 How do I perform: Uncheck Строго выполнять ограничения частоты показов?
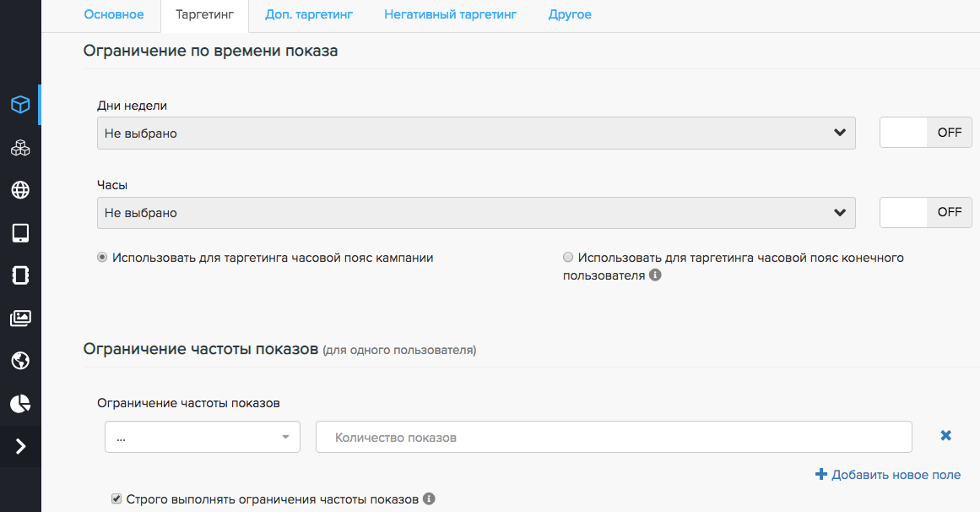pos(116,499)
